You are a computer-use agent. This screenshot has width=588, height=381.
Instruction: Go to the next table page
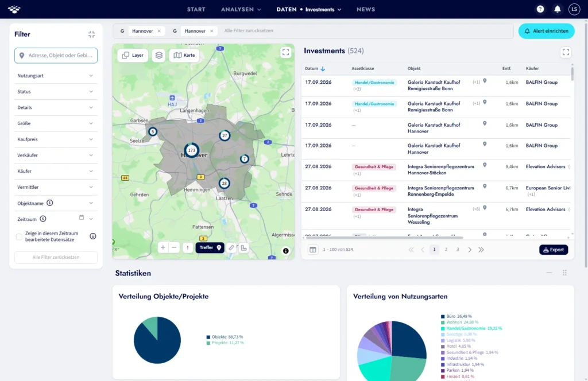470,250
